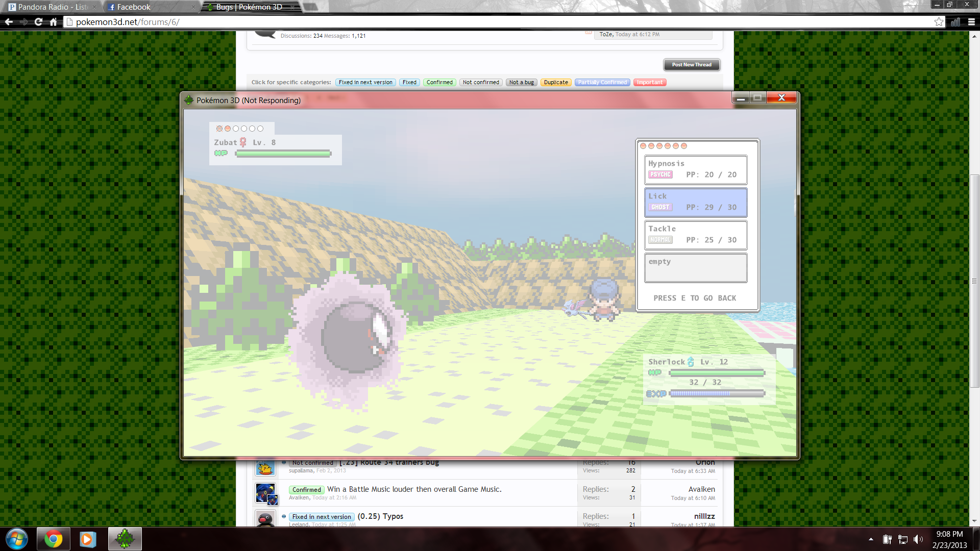Go back using the browser back arrow

click(x=9, y=22)
